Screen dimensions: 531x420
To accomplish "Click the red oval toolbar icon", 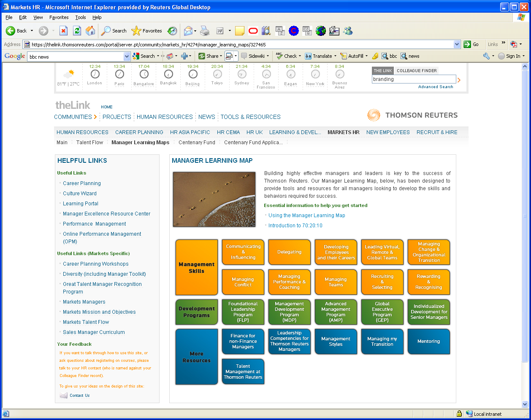I will [x=253, y=31].
